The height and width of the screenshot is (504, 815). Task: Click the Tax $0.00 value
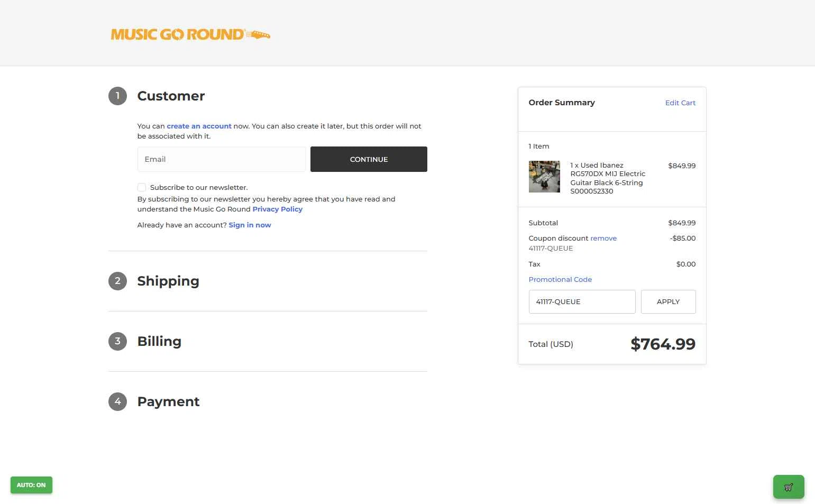685,264
